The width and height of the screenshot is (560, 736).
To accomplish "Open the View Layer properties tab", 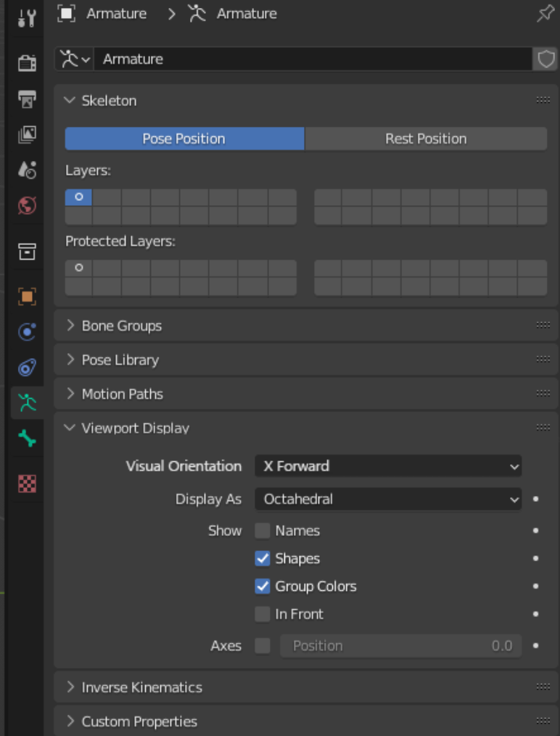I will [27, 135].
